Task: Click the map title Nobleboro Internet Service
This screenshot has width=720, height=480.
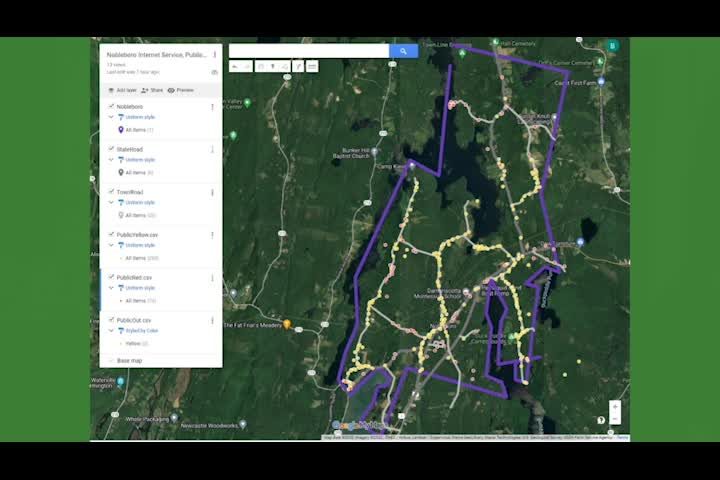Action: (157, 55)
